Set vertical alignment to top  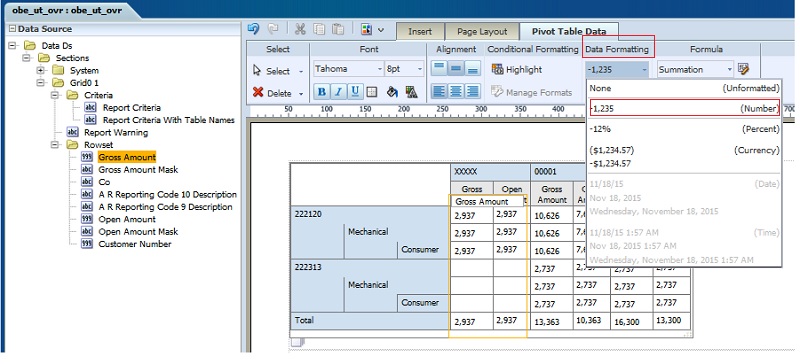(x=439, y=68)
